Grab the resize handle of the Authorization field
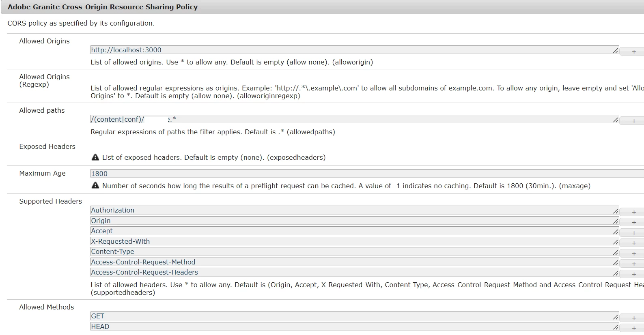The height and width of the screenshot is (335, 644). coord(616,211)
